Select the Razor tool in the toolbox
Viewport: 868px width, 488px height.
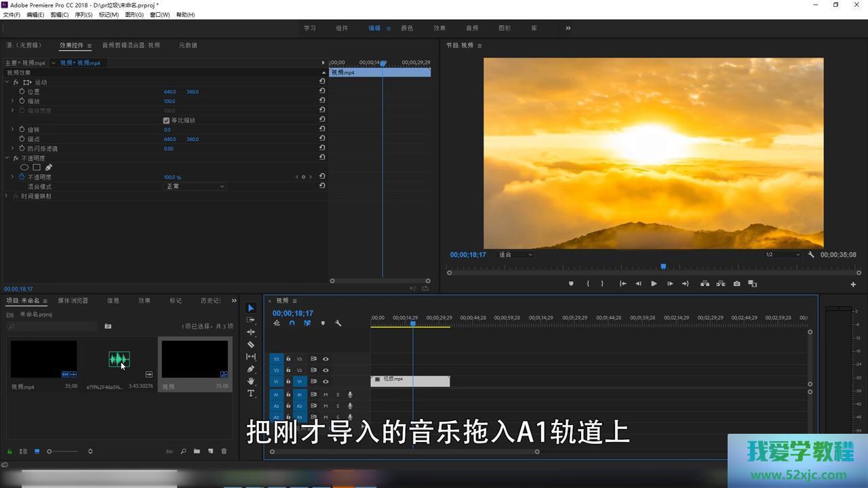click(251, 344)
